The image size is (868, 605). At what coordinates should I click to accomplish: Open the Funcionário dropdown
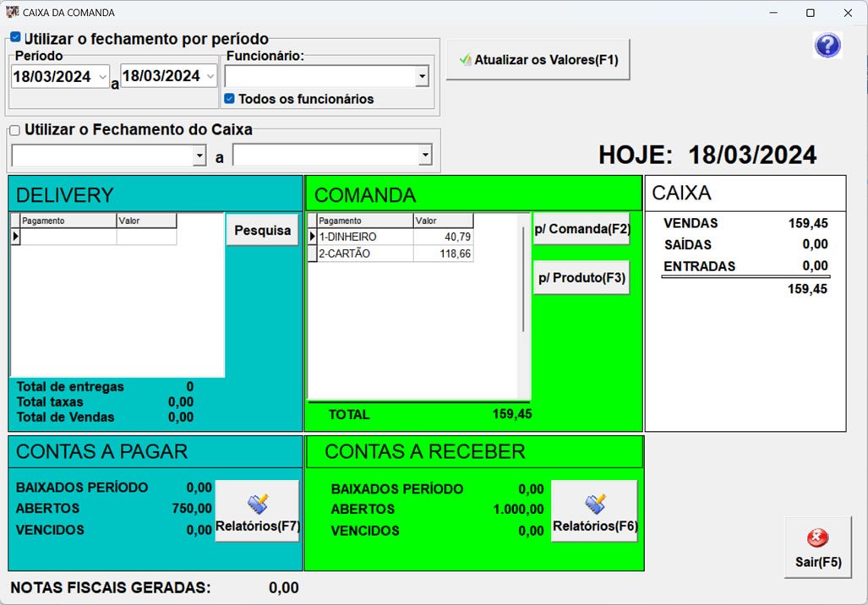(x=422, y=75)
